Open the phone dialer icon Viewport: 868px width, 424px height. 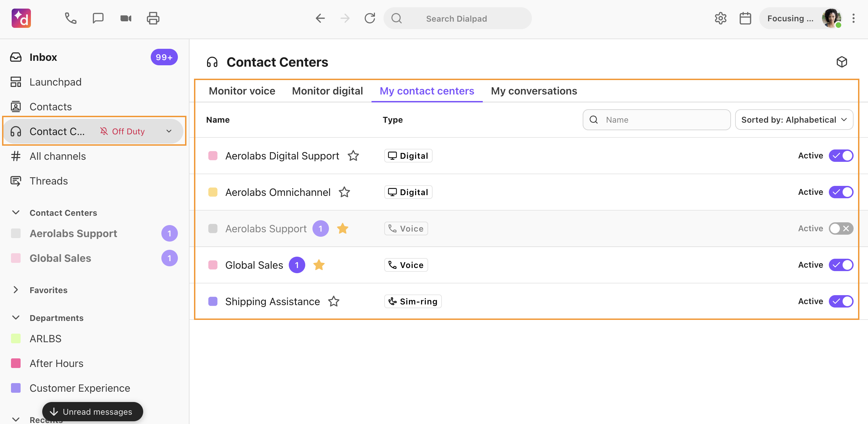71,18
